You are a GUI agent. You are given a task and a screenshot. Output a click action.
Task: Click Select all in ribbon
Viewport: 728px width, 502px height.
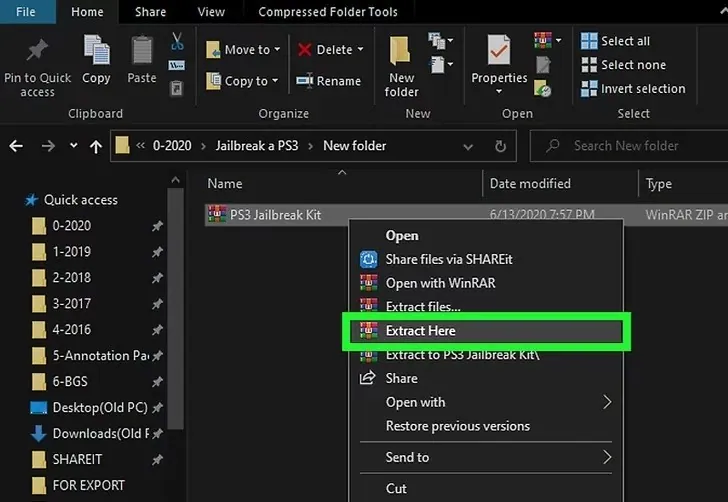point(616,41)
